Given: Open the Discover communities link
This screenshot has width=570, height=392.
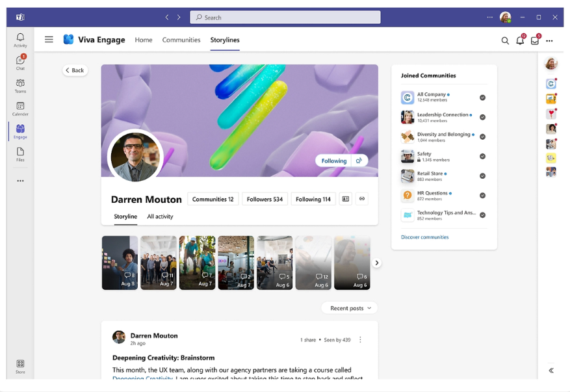Looking at the screenshot, I should pos(424,237).
